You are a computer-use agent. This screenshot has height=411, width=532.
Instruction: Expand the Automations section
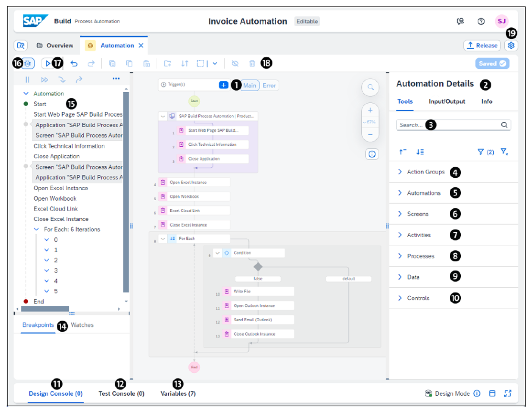point(400,193)
